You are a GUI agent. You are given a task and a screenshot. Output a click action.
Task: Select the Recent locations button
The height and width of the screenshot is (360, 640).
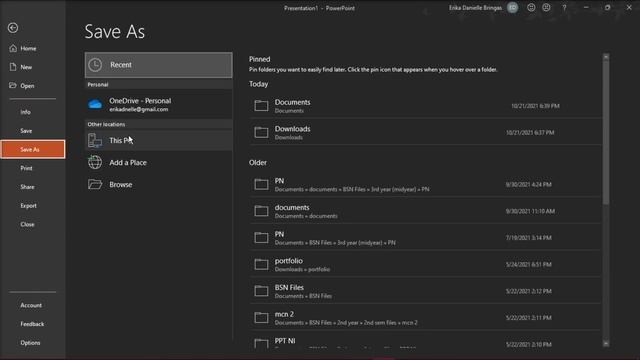(158, 65)
